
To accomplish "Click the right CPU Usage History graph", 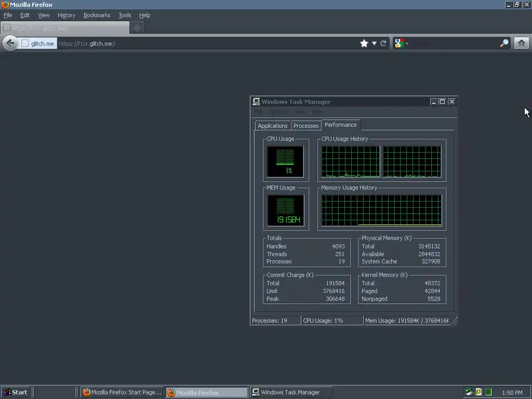I will coord(412,162).
